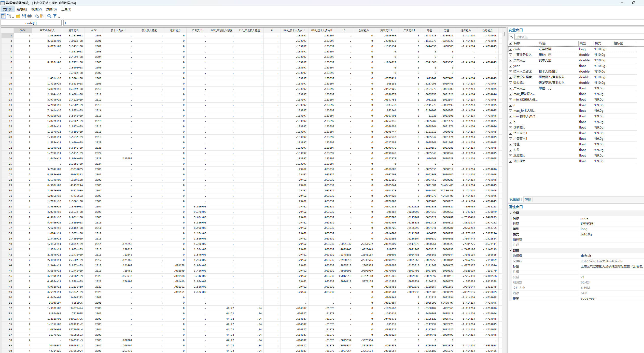Image resolution: width=644 pixels, height=353 pixels.
Task: Save dataset with the floppy disk icon
Action: 24,16
